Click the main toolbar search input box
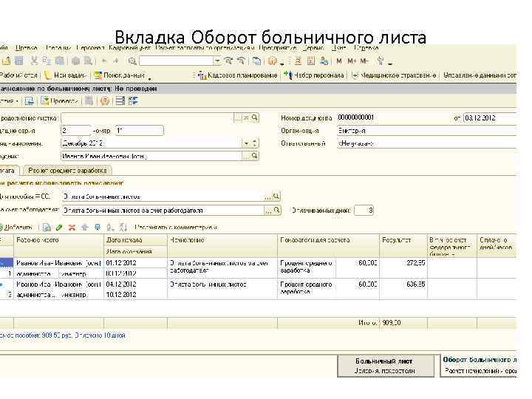The image size is (532, 399). tap(176, 61)
